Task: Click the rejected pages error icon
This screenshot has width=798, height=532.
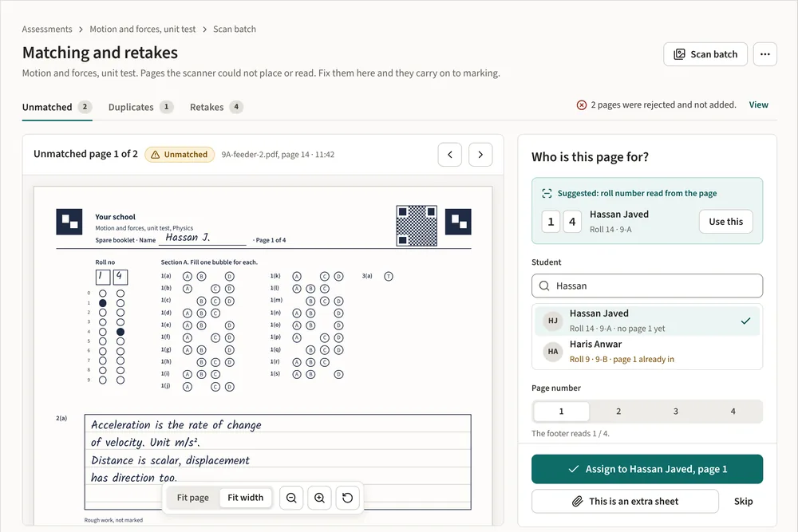Action: (x=582, y=104)
